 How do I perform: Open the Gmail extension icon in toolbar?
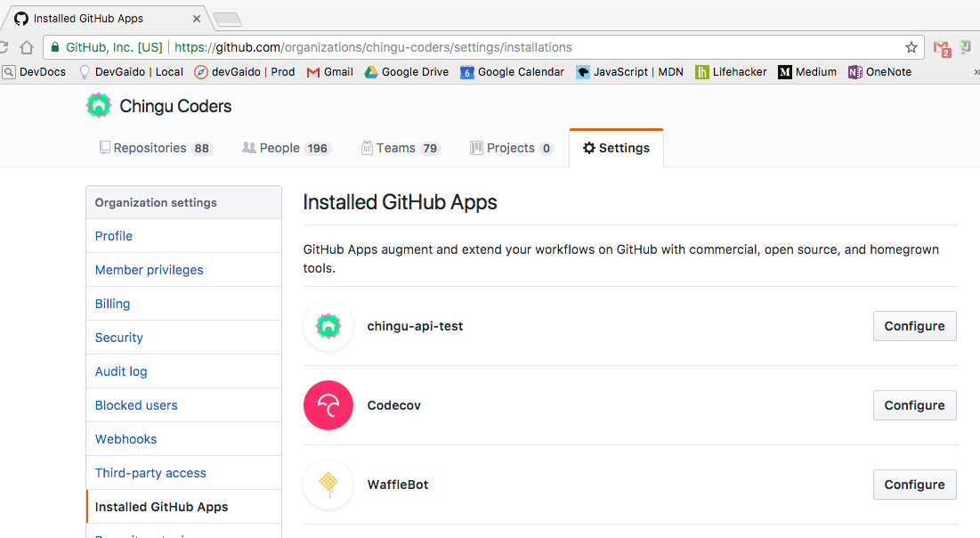pyautogui.click(x=941, y=48)
